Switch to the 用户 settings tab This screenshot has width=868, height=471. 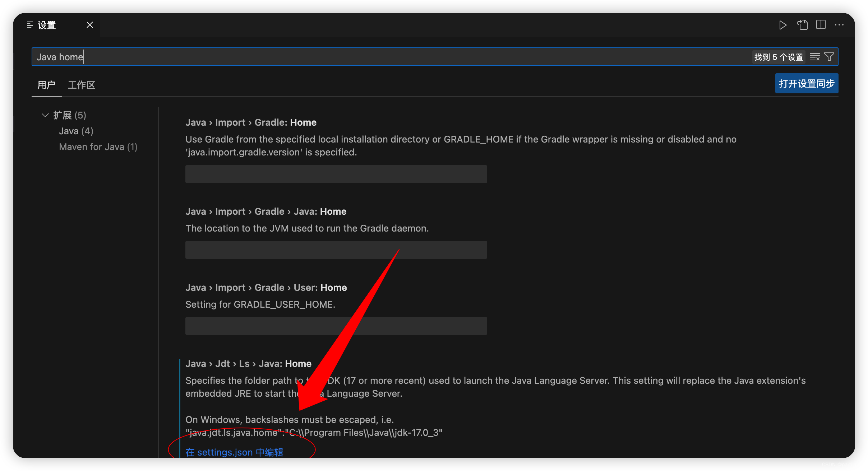coord(46,85)
